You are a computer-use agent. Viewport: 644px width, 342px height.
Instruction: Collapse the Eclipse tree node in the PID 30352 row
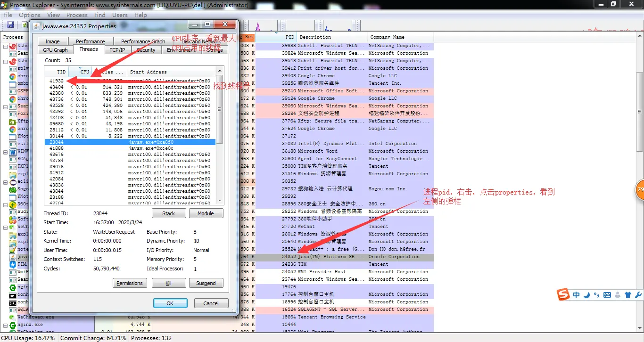(5, 181)
